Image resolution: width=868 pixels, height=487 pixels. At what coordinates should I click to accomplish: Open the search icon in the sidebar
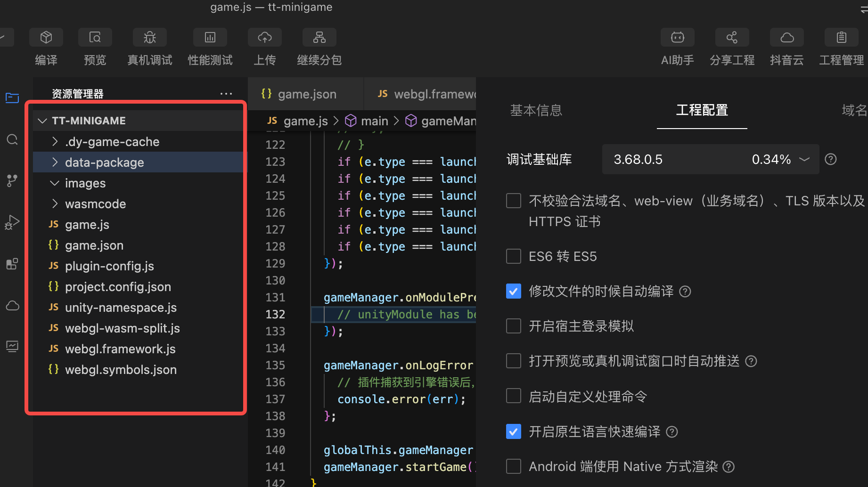pos(12,139)
